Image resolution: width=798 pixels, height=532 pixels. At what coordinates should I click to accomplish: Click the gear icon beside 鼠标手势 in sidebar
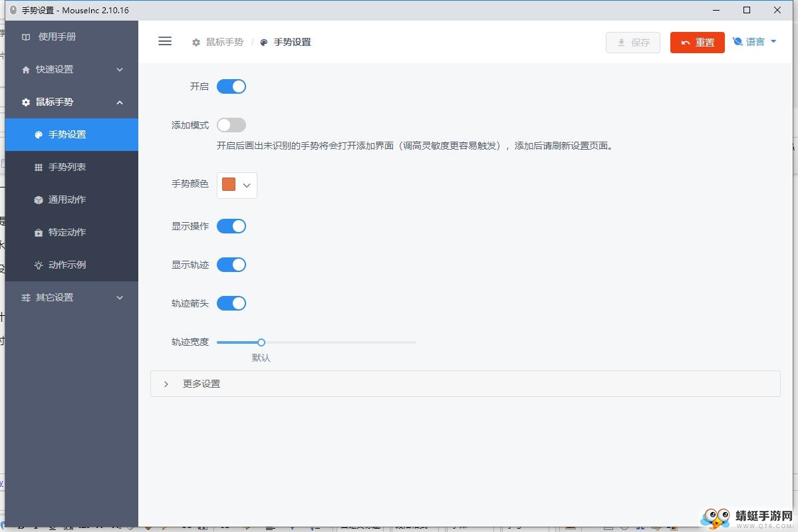(x=26, y=102)
